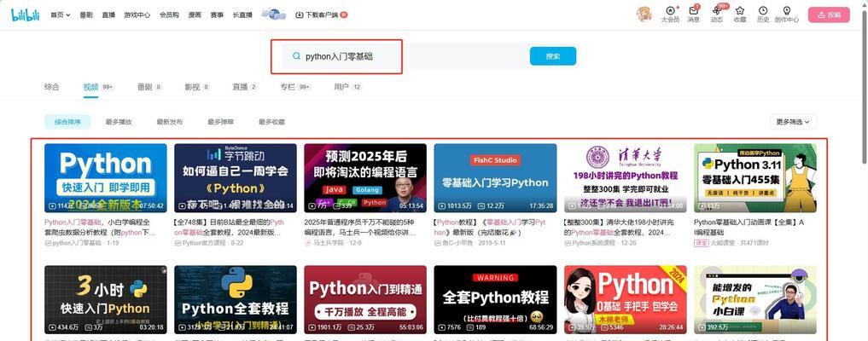This screenshot has height=341, width=868.
Task: Open 漫画 in top navigation
Action: pyautogui.click(x=195, y=15)
